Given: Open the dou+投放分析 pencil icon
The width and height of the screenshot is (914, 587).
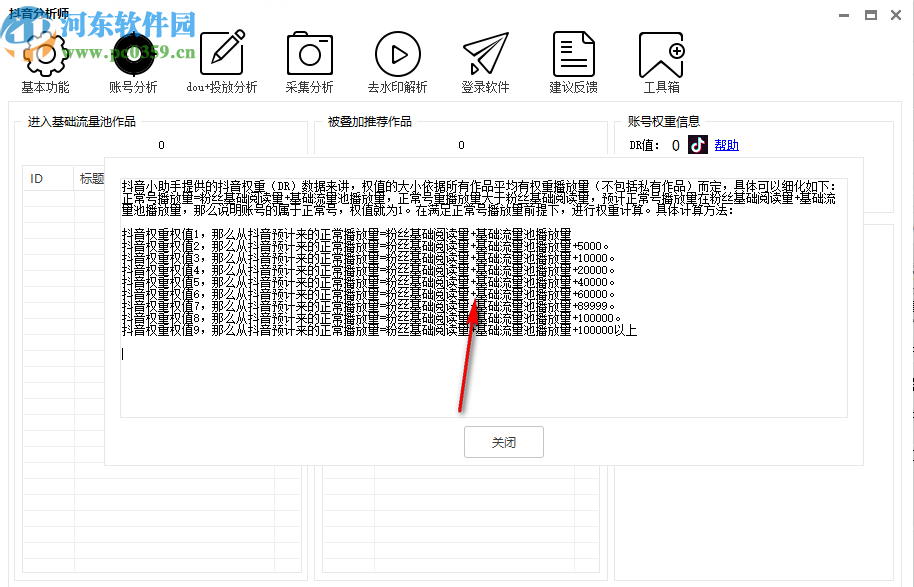Looking at the screenshot, I should click(x=222, y=53).
